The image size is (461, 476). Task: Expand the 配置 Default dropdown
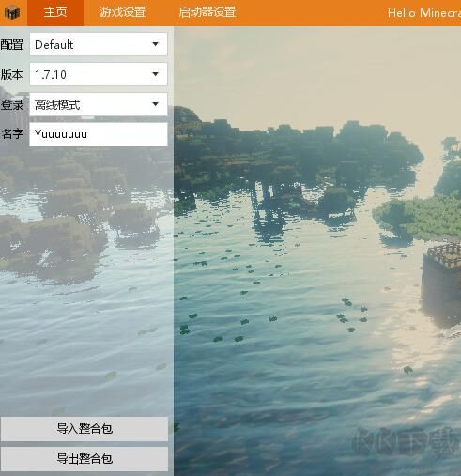tap(99, 44)
